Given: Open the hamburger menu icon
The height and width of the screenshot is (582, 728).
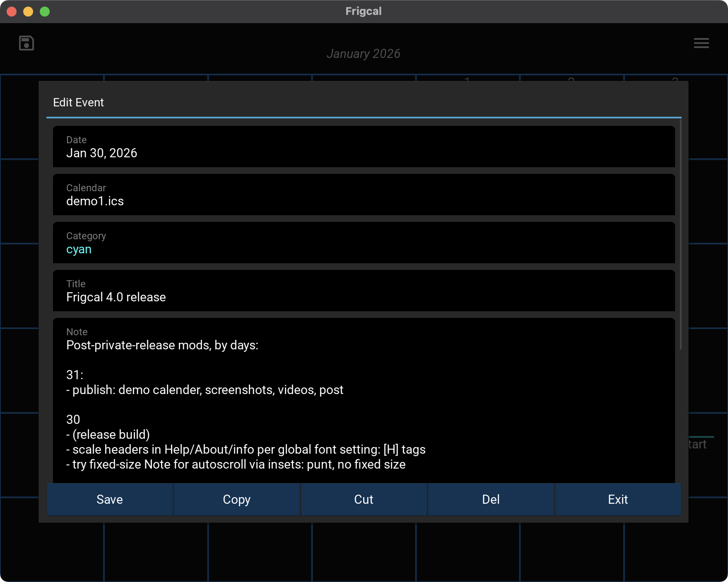Looking at the screenshot, I should [701, 43].
